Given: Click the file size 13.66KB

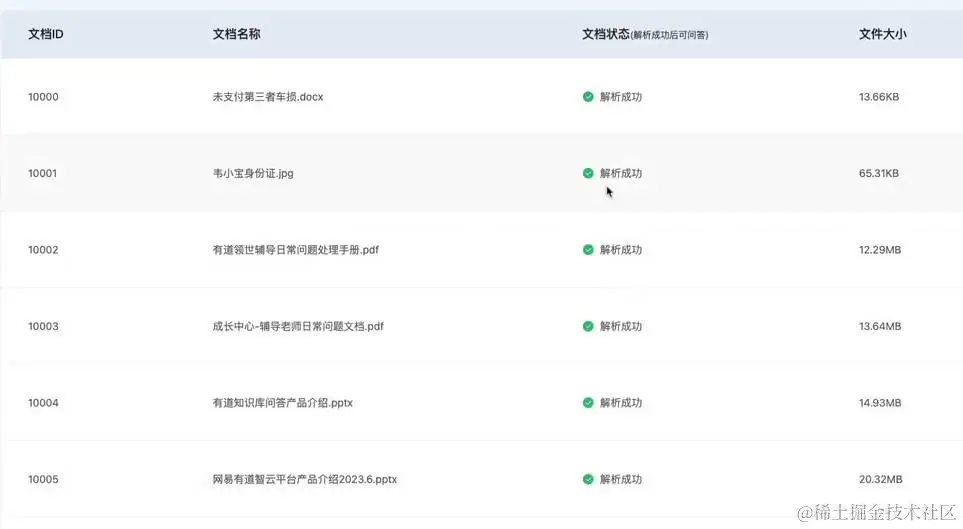Looking at the screenshot, I should (879, 96).
